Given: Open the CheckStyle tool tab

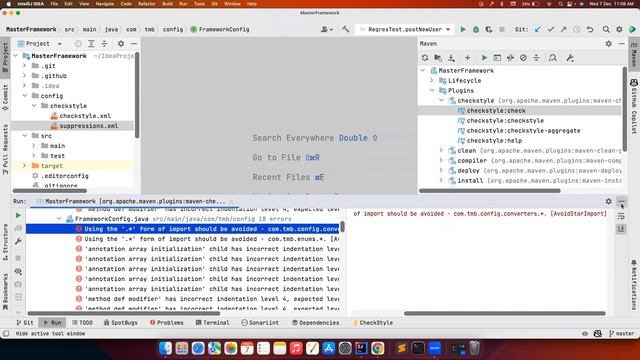Looking at the screenshot, I should [x=372, y=322].
